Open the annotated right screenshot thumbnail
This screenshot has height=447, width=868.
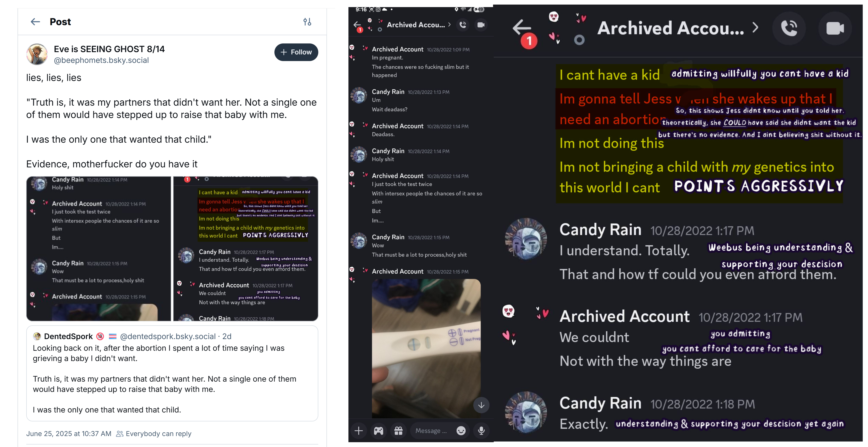coord(246,249)
